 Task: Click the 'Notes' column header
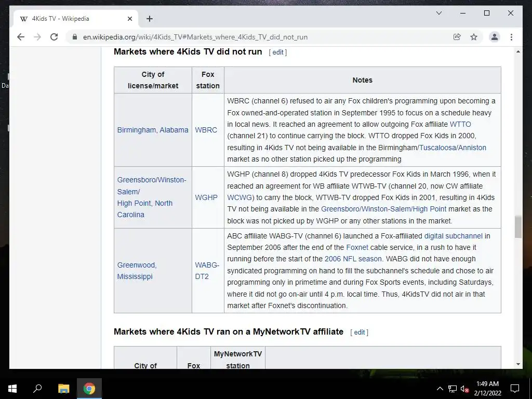(362, 80)
